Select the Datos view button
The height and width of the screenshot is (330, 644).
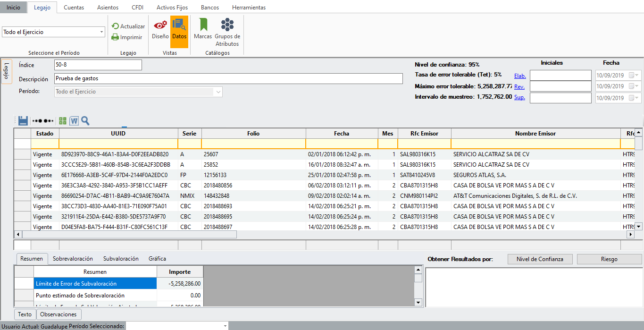click(x=179, y=30)
